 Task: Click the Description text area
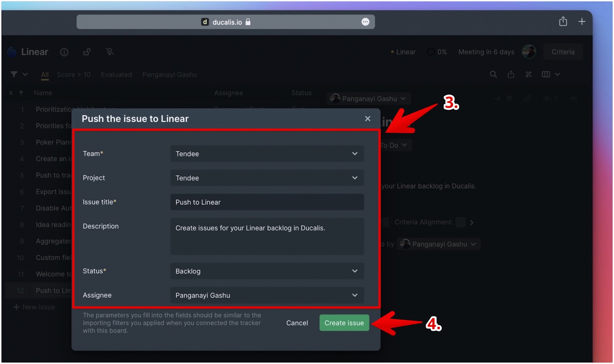coord(267,237)
